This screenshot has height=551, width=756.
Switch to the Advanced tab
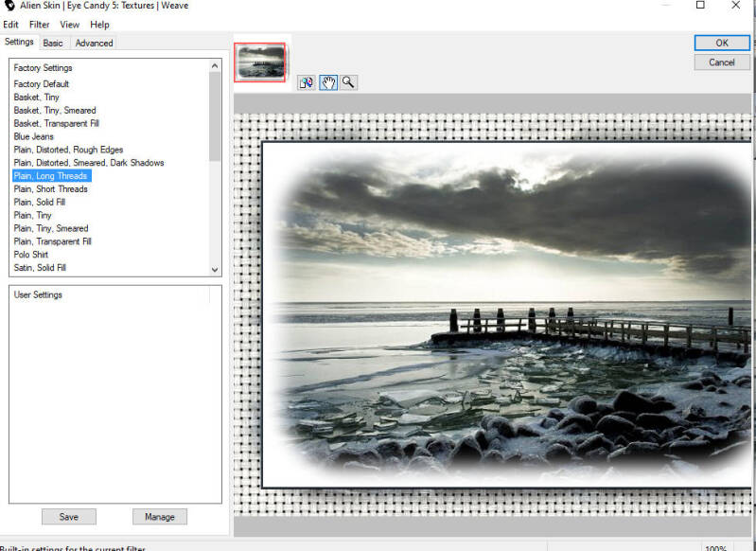tap(94, 43)
